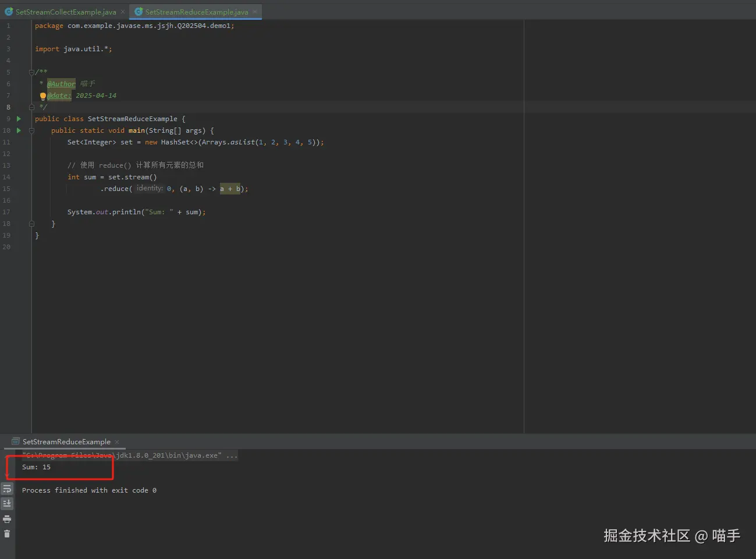This screenshot has width=756, height=559.
Task: Run main method from gutter arrow on line 10
Action: pos(19,130)
